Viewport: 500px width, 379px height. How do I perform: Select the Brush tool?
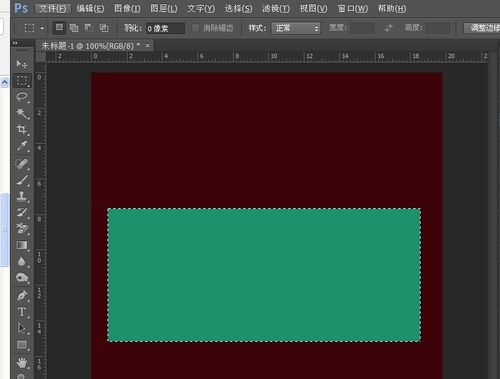(22, 180)
